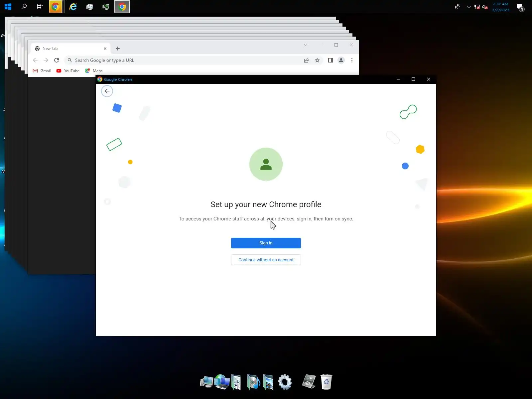Minimize the Google Chrome profile window
Viewport: 532px width, 399px height.
pyautogui.click(x=398, y=79)
